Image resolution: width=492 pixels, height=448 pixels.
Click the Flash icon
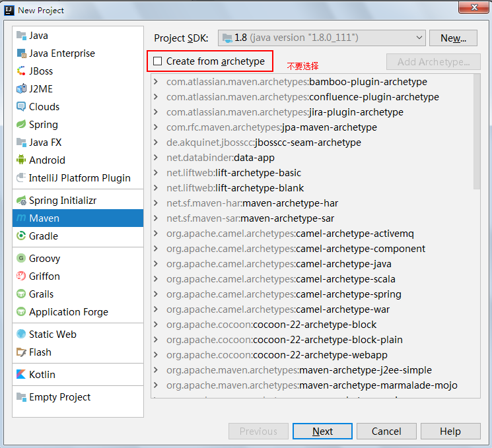(x=21, y=352)
